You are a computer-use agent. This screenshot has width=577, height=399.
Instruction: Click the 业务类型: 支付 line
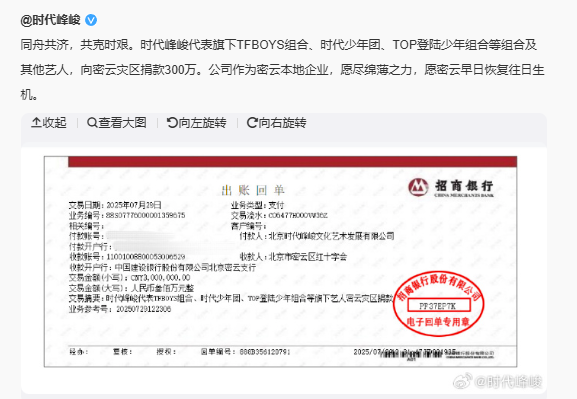click(x=257, y=205)
